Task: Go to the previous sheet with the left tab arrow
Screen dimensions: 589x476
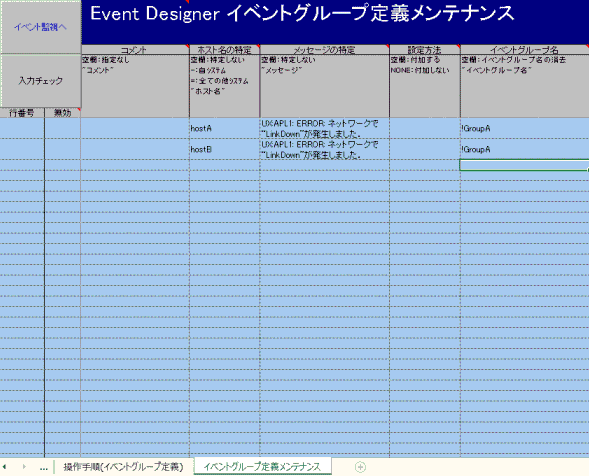Action: [x=5, y=467]
